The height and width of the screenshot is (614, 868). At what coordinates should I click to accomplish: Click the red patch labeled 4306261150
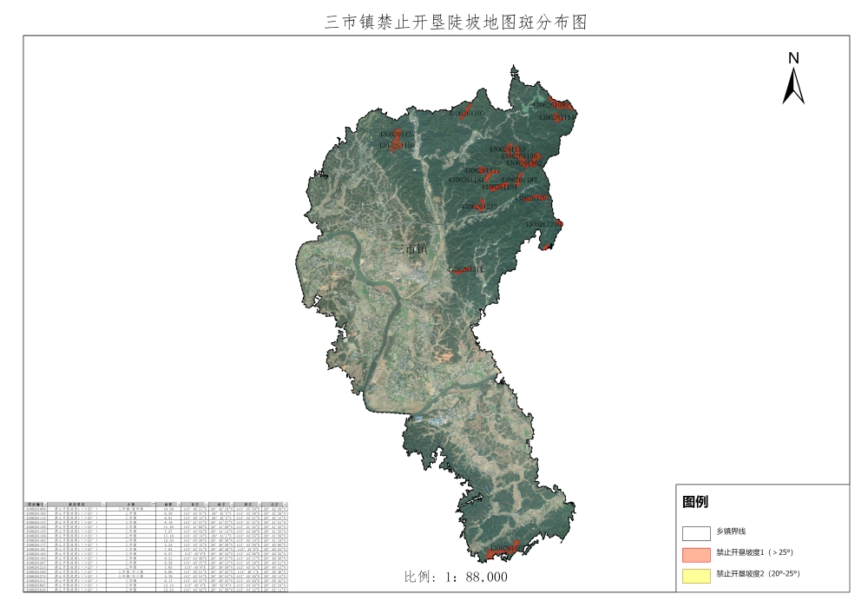396,146
